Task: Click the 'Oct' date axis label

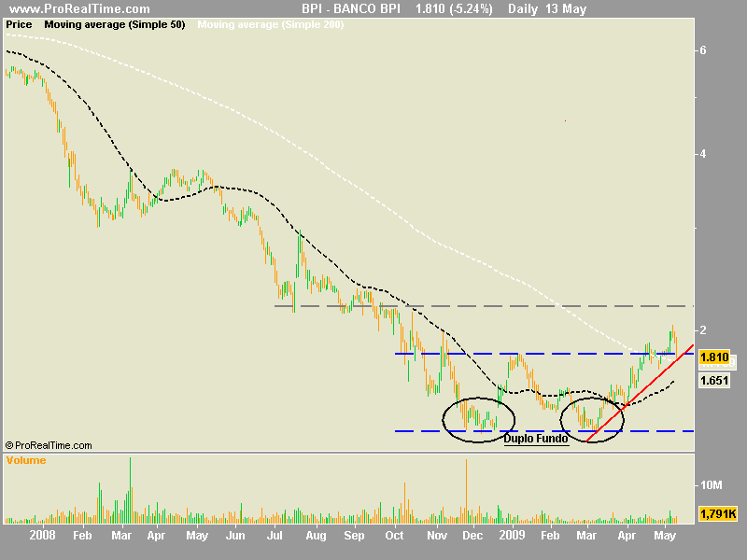Action: pos(394,535)
